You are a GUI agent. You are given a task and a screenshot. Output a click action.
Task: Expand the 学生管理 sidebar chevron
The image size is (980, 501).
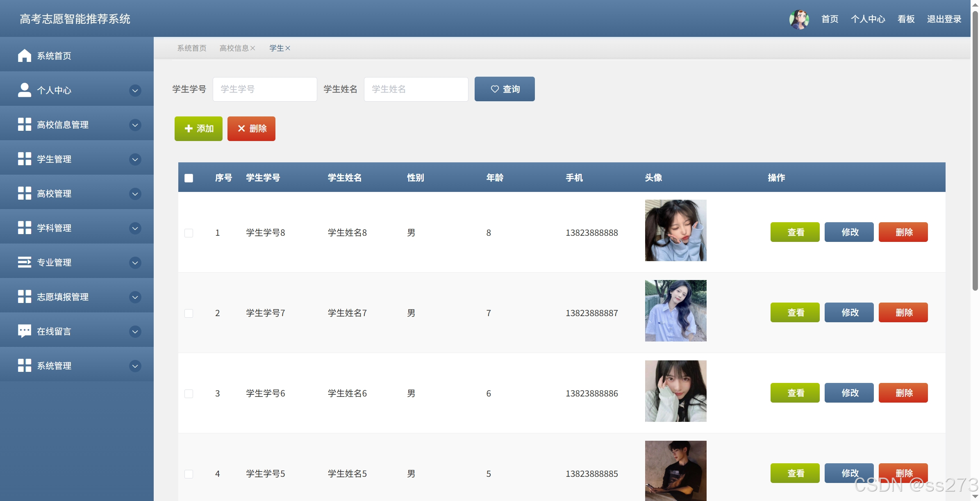click(x=135, y=159)
